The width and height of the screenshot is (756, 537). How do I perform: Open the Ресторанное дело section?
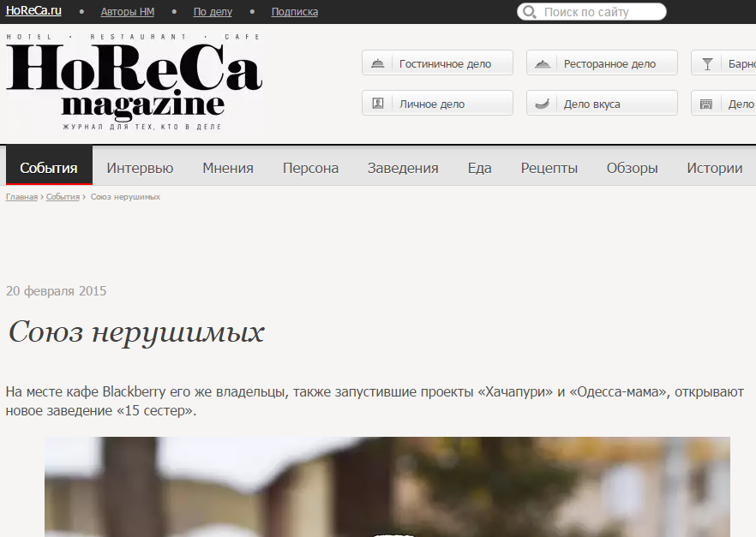(x=602, y=63)
